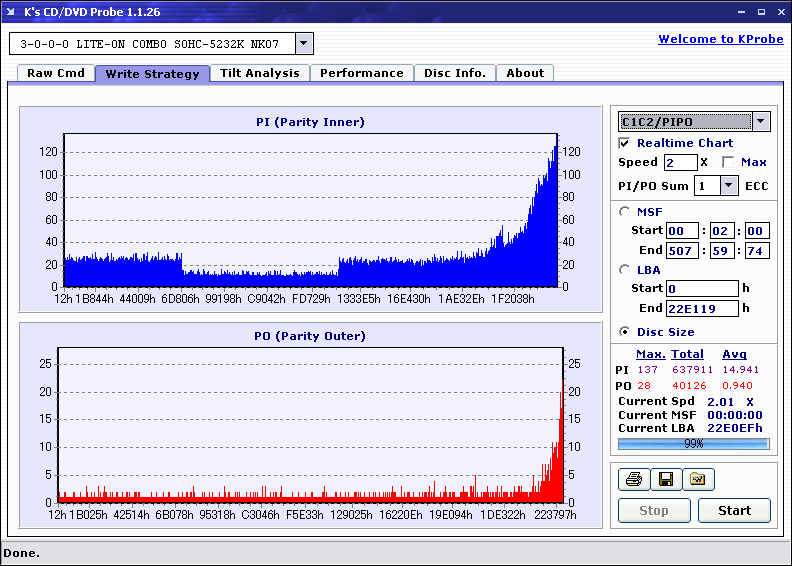Click the open folder icon

(699, 479)
